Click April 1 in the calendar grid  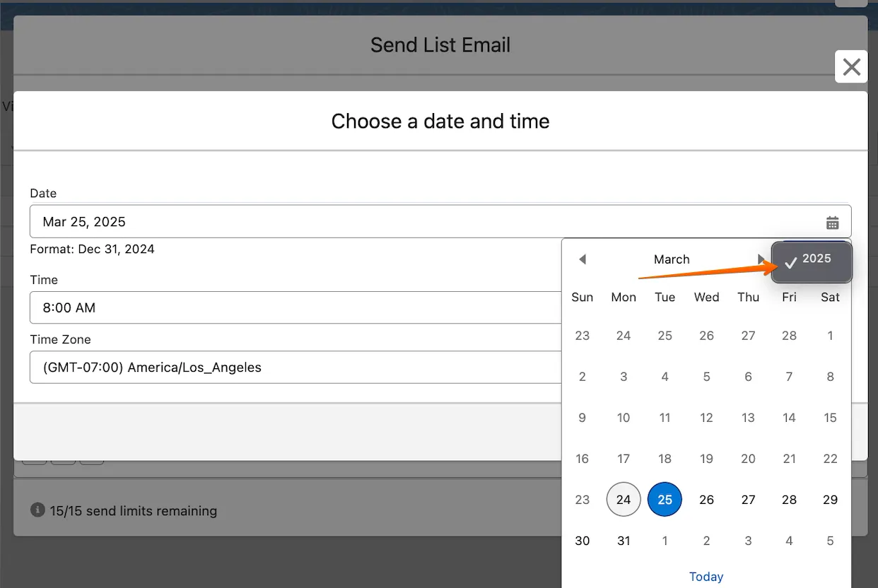(x=665, y=541)
